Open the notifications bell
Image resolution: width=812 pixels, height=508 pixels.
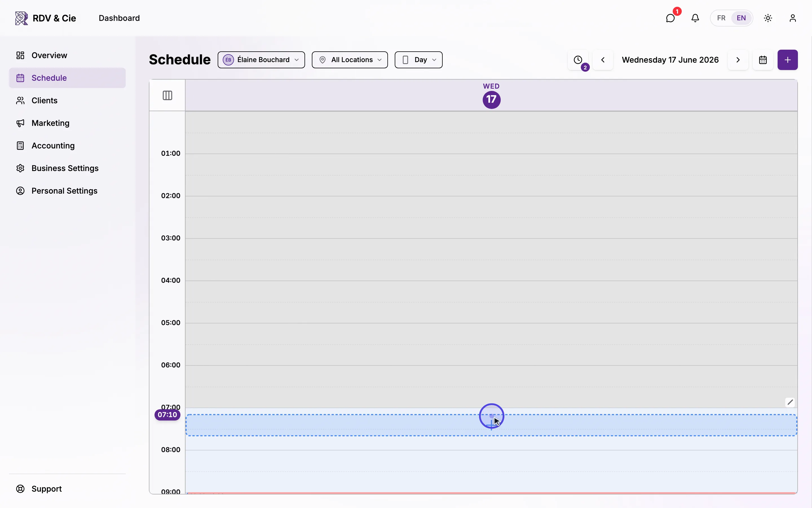(695, 18)
